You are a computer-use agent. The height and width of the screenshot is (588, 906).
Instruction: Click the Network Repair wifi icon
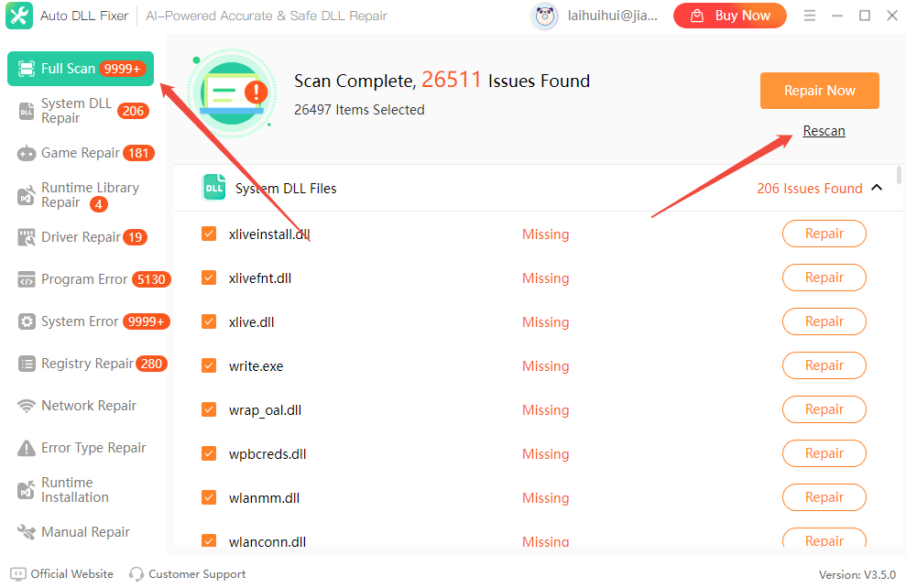coord(27,406)
